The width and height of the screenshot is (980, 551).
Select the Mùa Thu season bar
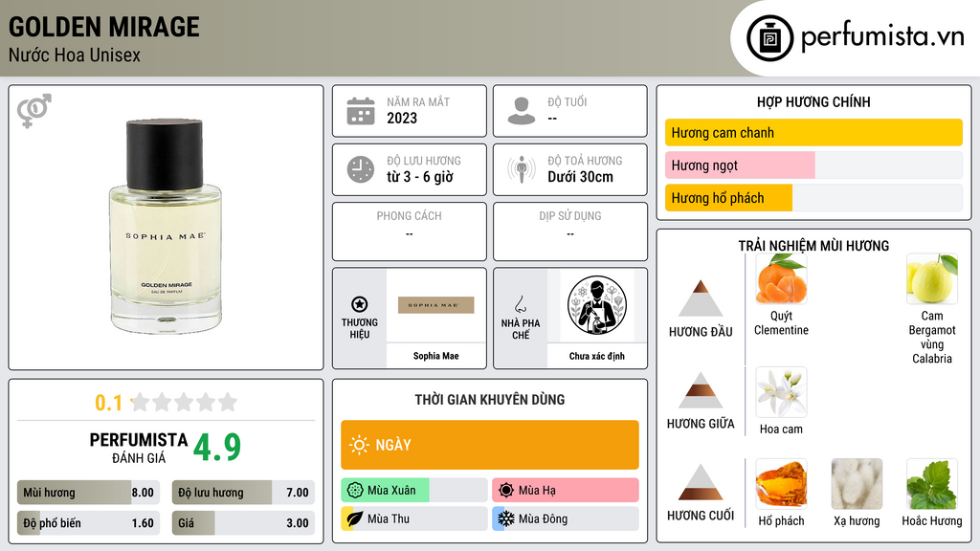pyautogui.click(x=414, y=518)
